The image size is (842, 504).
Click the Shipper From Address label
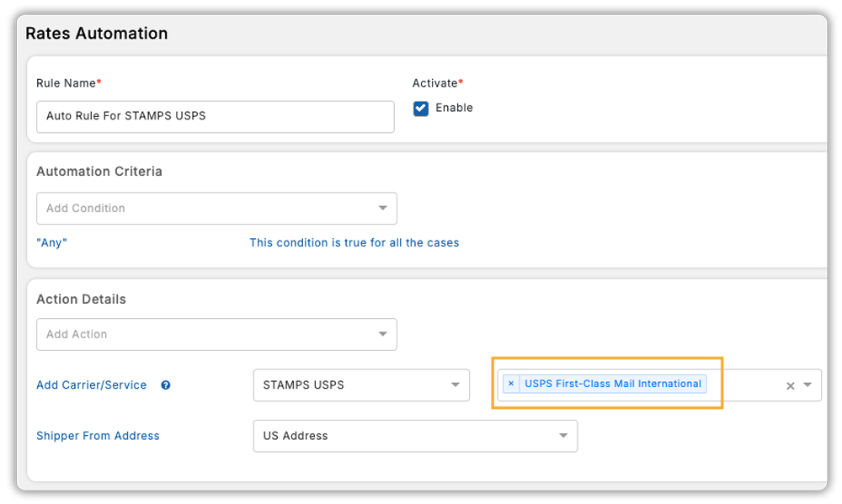pos(98,436)
